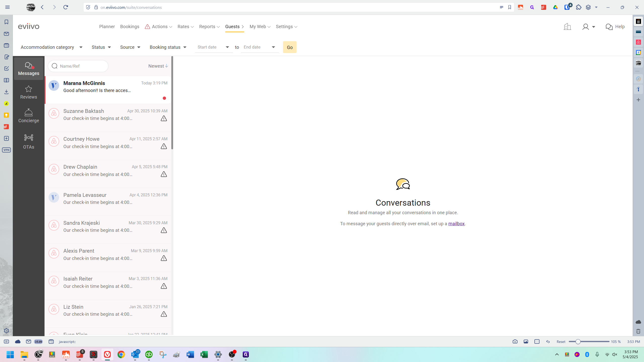Click the Name/Ref search field
Viewport: 644px width, 362px height.
click(x=78, y=66)
